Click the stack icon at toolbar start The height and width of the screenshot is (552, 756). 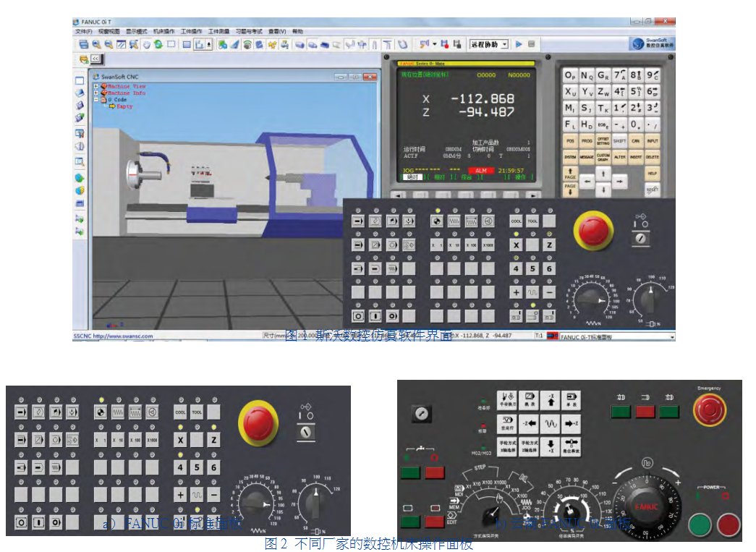[83, 44]
